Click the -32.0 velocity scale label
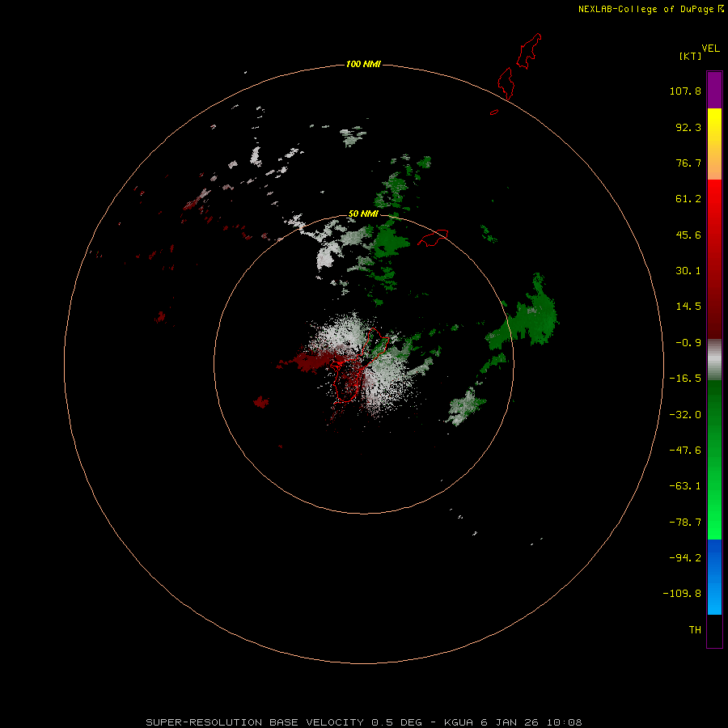This screenshot has height=728, width=728. (685, 415)
